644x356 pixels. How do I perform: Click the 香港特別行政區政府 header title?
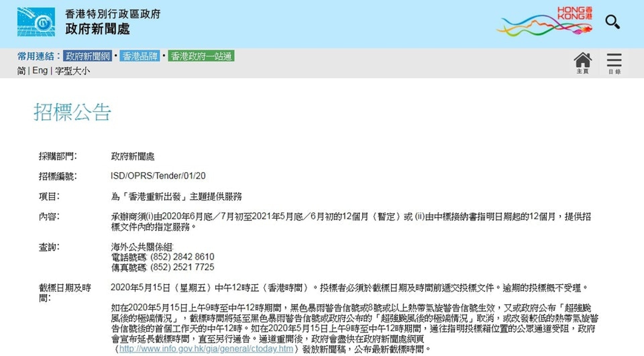[112, 14]
